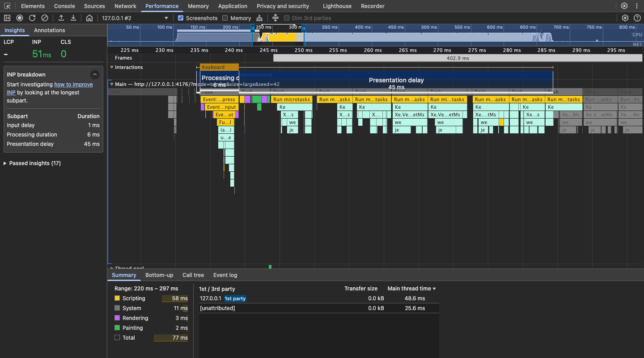
Task: Open the 127.0.0.1 #2 recording dropdown
Action: point(135,18)
